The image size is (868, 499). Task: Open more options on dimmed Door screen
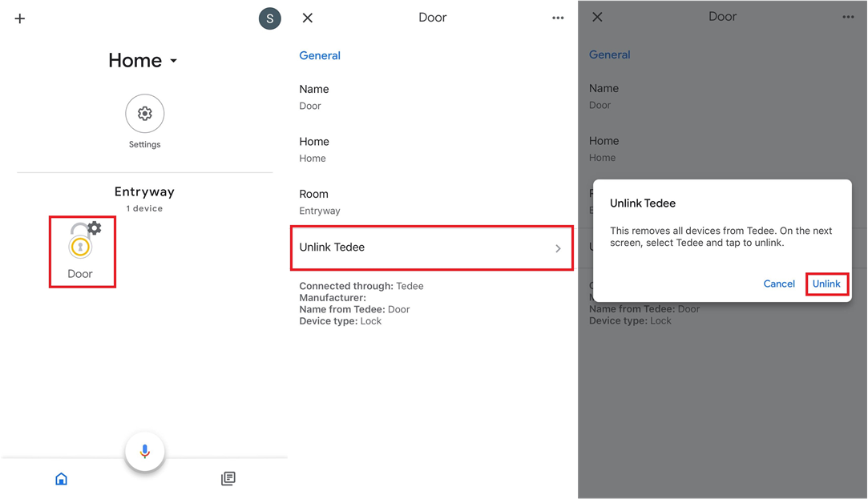[x=848, y=17]
